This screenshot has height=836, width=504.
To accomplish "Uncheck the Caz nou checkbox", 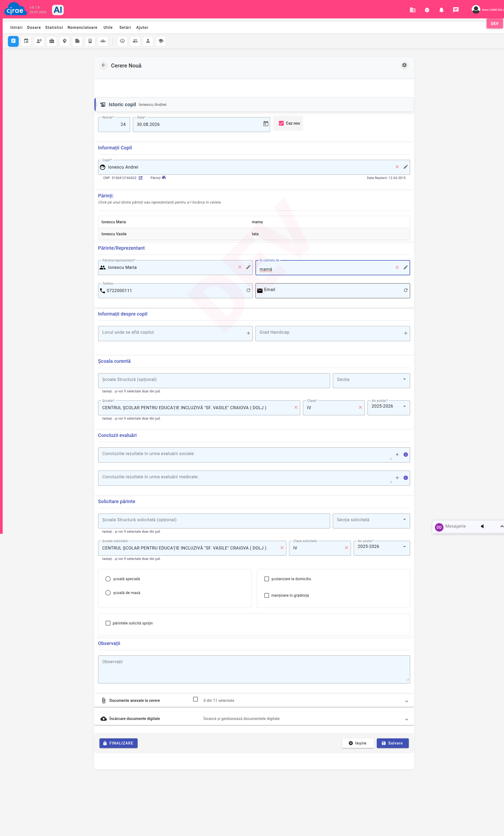I will (281, 123).
